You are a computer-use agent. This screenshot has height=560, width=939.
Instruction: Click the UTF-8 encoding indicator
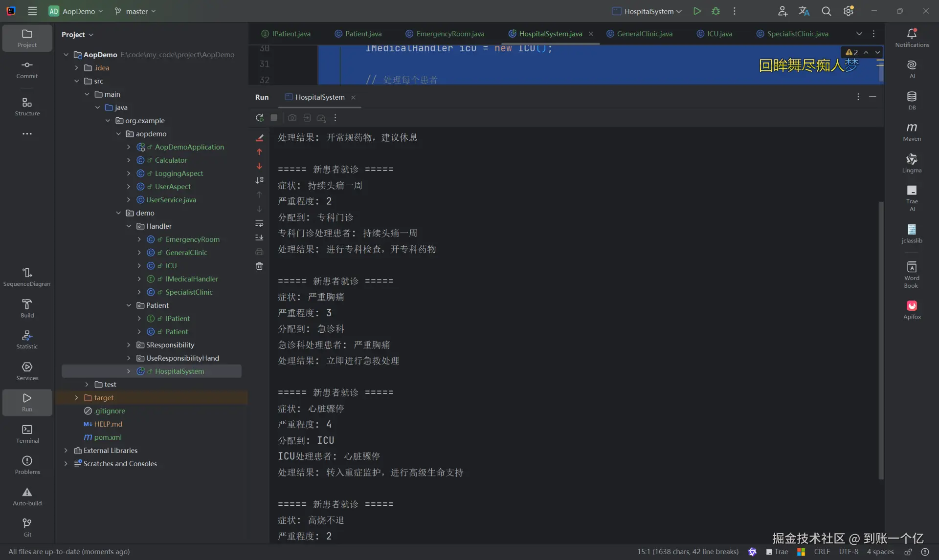click(x=848, y=552)
